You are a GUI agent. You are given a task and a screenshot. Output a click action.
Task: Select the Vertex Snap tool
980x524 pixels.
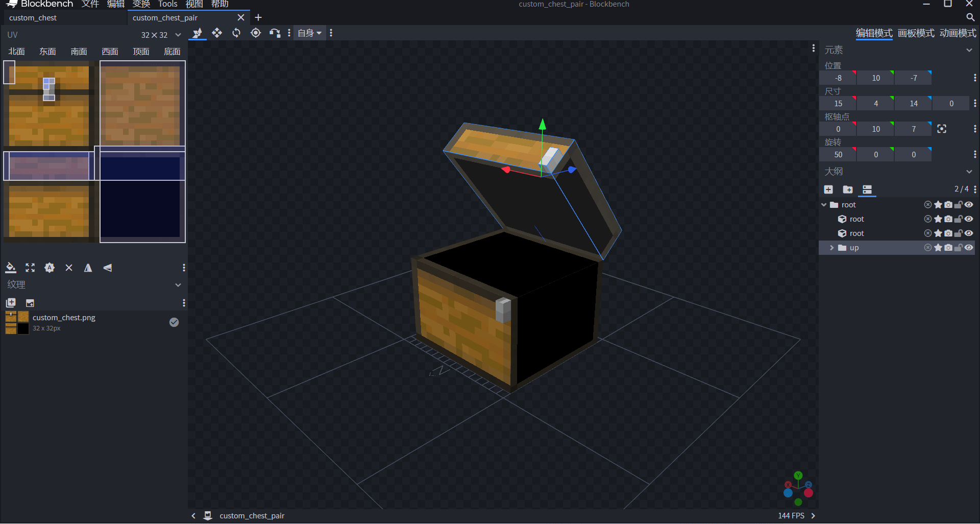point(275,33)
